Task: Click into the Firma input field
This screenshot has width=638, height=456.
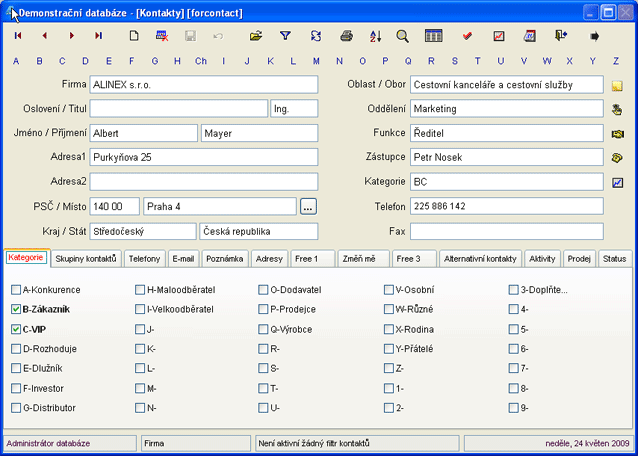Action: [203, 84]
